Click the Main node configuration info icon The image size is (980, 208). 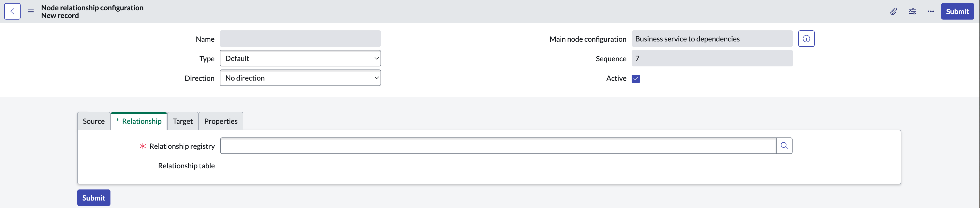(x=806, y=39)
